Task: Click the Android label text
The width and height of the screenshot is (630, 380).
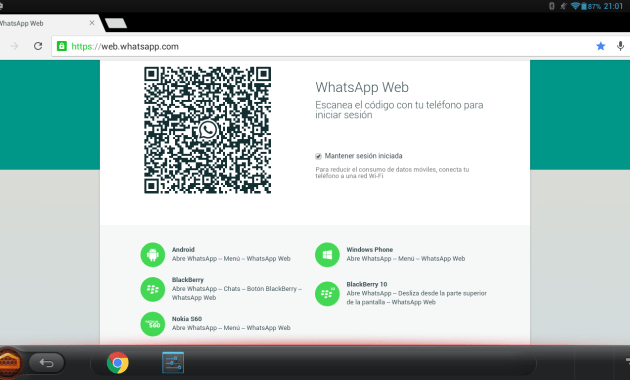Action: [x=183, y=249]
